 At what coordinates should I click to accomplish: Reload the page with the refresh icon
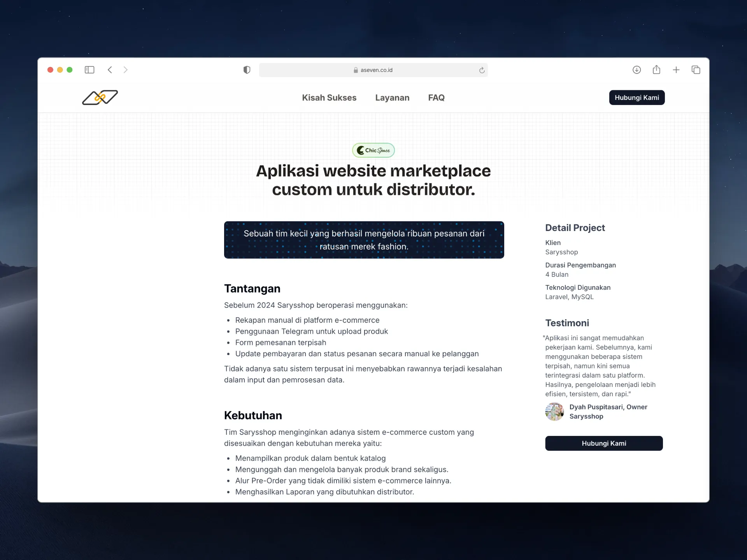click(482, 70)
